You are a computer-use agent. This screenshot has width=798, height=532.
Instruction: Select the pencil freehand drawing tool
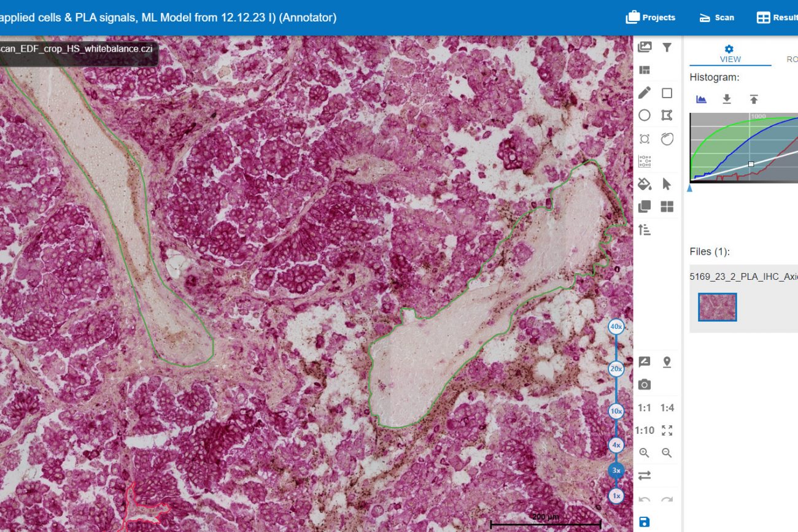tap(644, 93)
